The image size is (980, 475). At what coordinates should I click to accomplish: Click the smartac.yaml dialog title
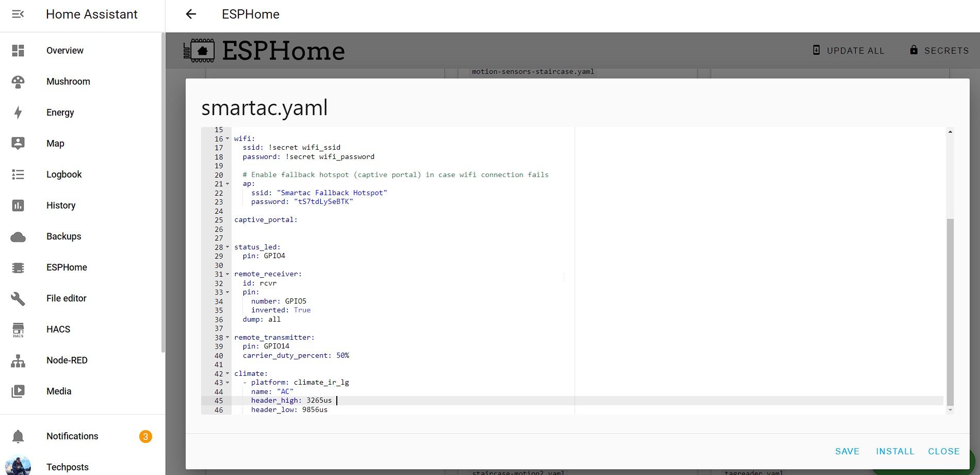tap(265, 108)
